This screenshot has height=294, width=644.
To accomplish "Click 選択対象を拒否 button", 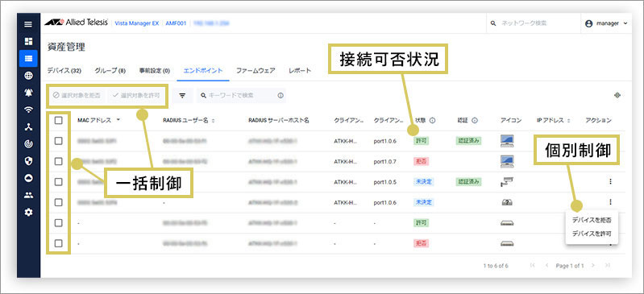I will [x=77, y=95].
